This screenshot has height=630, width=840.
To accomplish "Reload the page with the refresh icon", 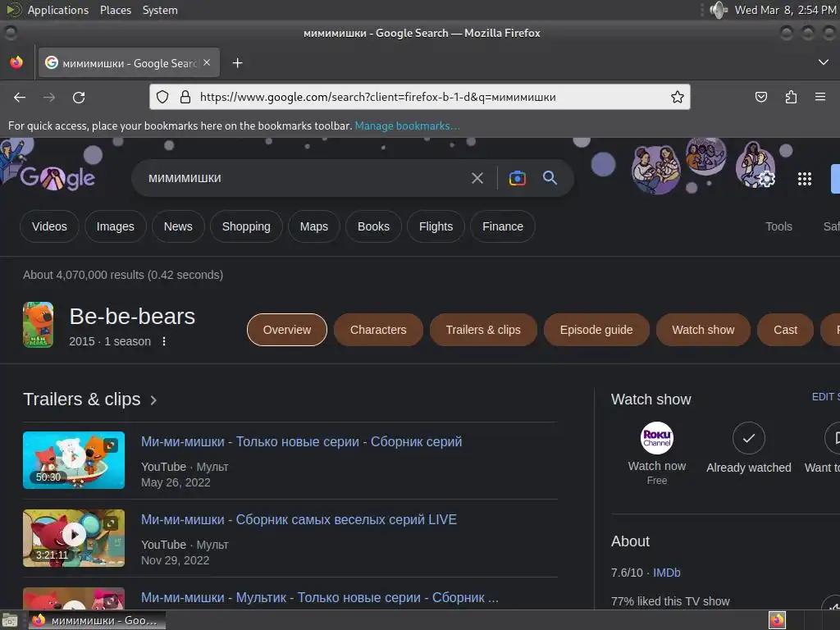I will click(x=79, y=97).
